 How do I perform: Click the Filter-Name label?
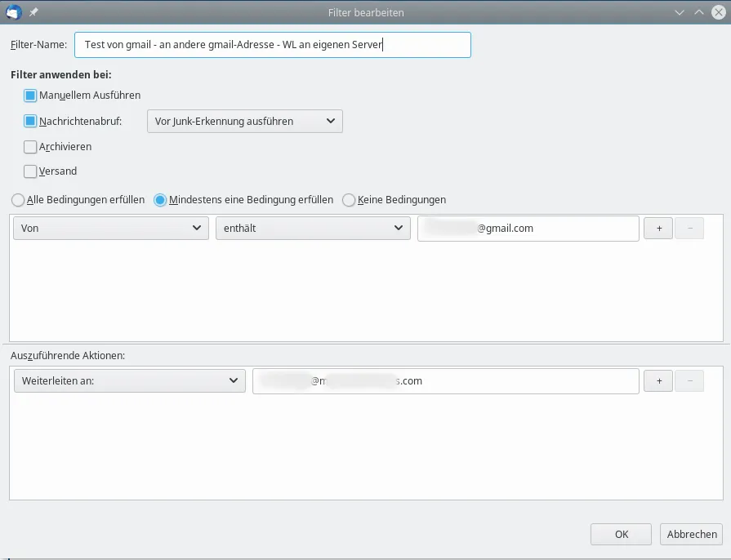pyautogui.click(x=38, y=45)
